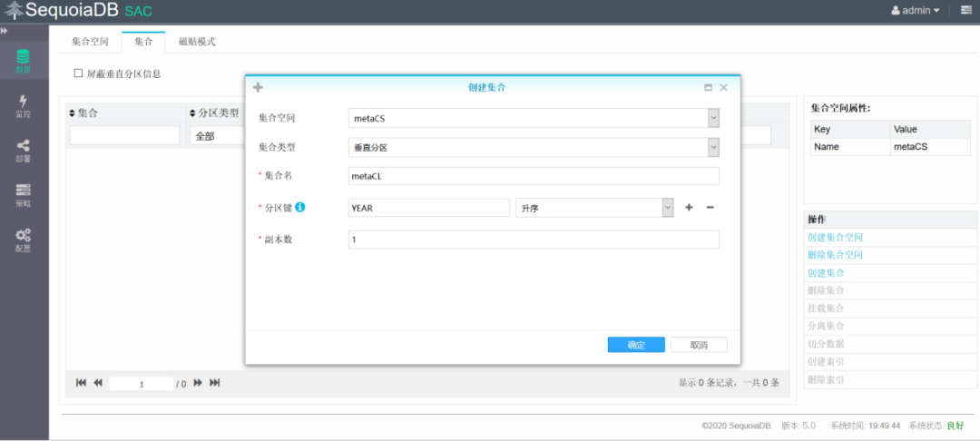Screen dimensions: 980x441
Task: Switch to the 磁贴模式 tab
Action: [x=197, y=42]
